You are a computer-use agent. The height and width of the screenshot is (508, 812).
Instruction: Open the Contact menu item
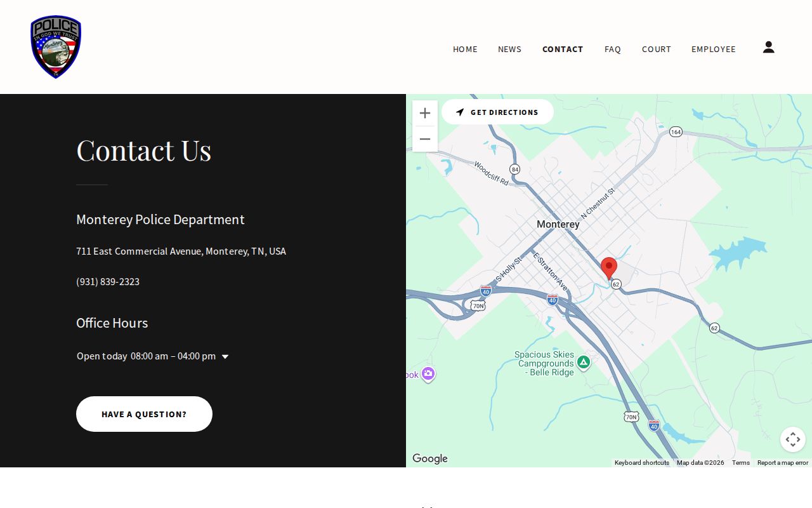click(563, 49)
